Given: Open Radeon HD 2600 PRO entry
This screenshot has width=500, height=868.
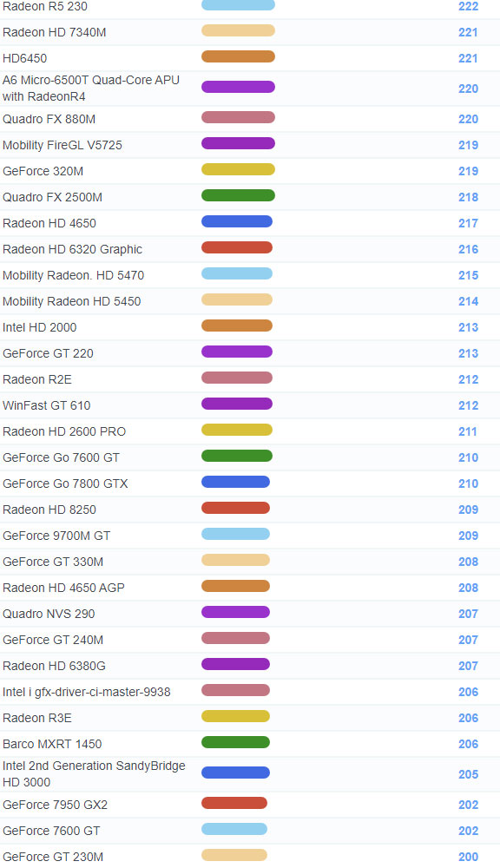Looking at the screenshot, I should pos(64,431).
